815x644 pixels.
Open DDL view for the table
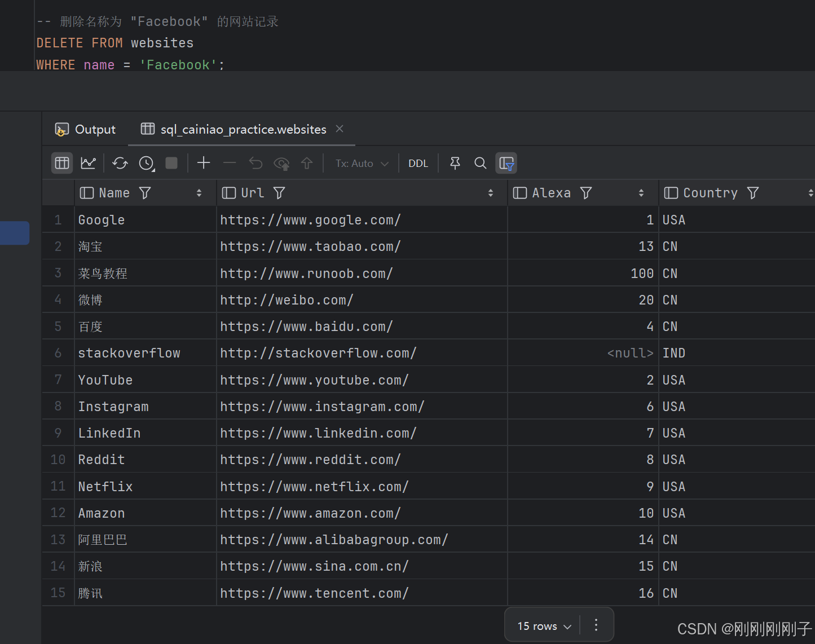click(x=418, y=163)
